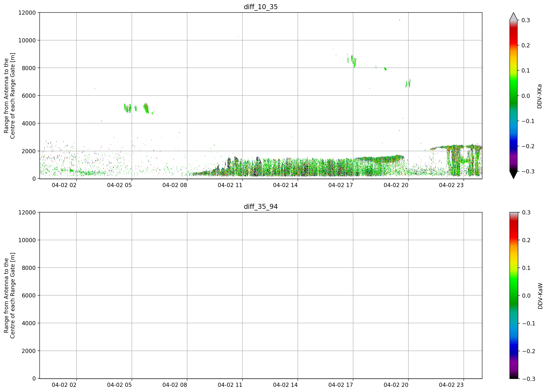
Task: Click the y-axis label of the diff_35_94 plot
Action: (x=9, y=295)
